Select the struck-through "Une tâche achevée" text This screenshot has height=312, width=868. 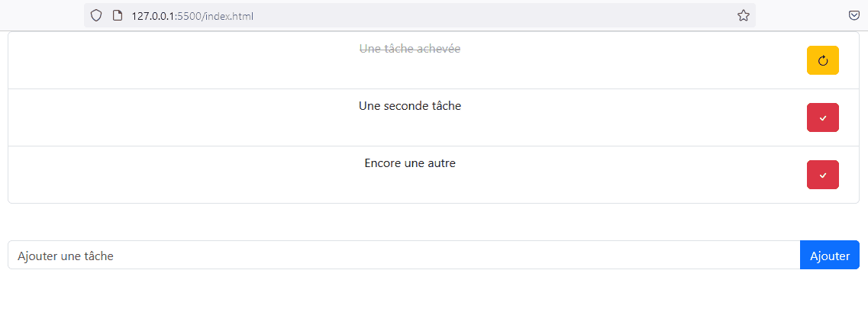tap(410, 49)
